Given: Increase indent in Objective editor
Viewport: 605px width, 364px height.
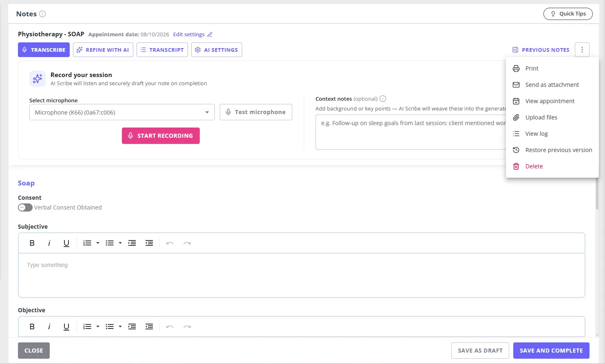Looking at the screenshot, I should tap(132, 327).
